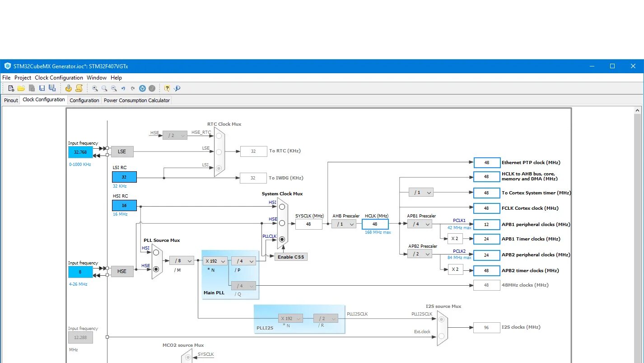Switch to the Pinout tab

pyautogui.click(x=11, y=100)
